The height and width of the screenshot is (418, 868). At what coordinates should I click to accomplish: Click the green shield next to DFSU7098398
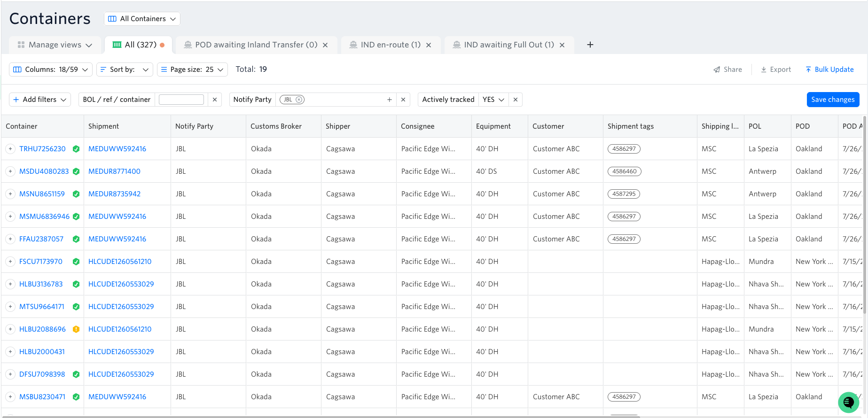[76, 374]
